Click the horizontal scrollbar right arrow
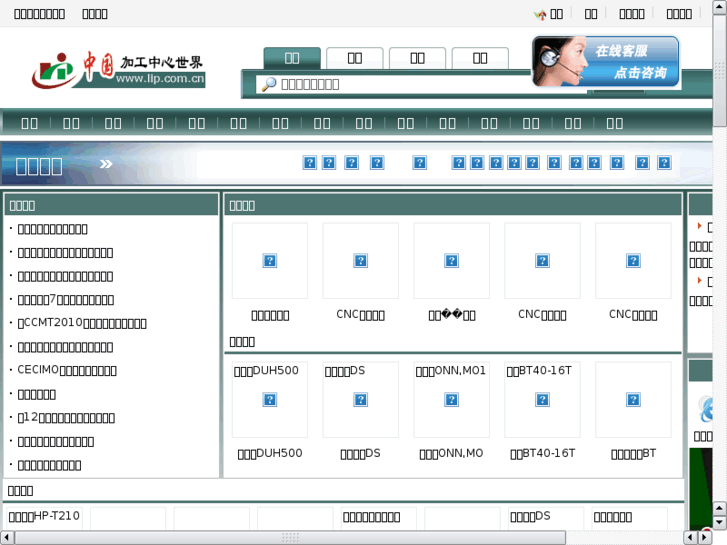Viewport: 727px width, 545px height. click(x=705, y=538)
